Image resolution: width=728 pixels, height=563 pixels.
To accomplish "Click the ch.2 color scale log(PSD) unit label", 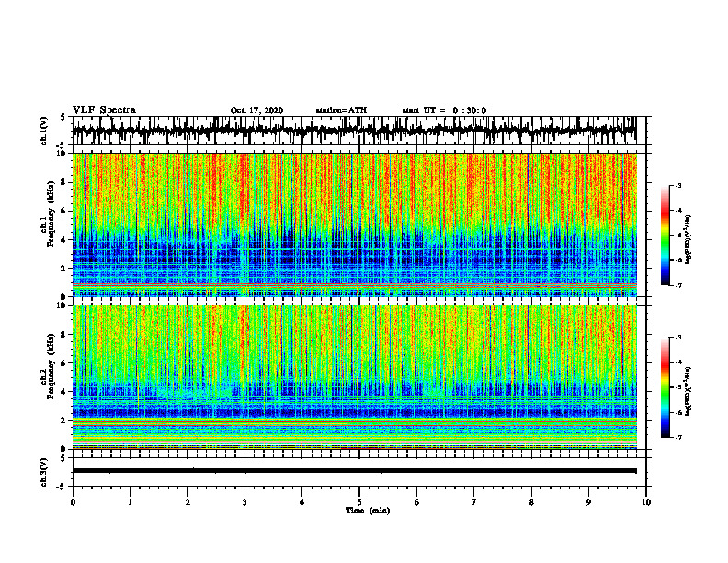I will click(x=689, y=391).
